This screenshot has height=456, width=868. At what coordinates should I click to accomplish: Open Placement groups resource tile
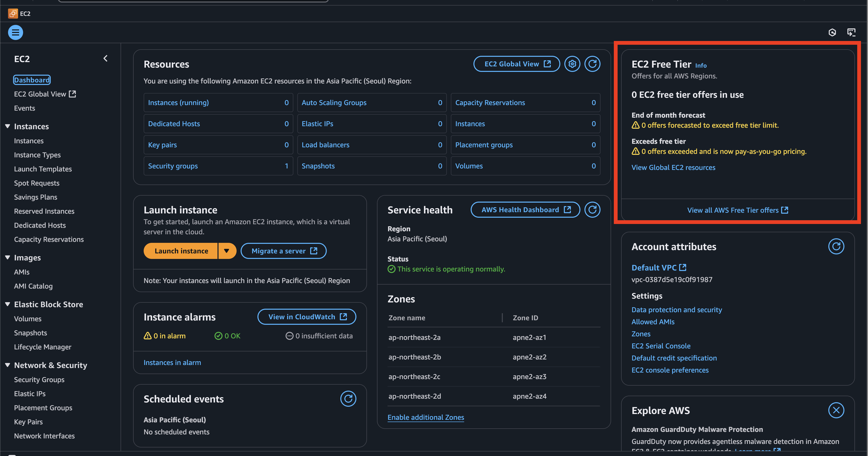click(x=525, y=145)
